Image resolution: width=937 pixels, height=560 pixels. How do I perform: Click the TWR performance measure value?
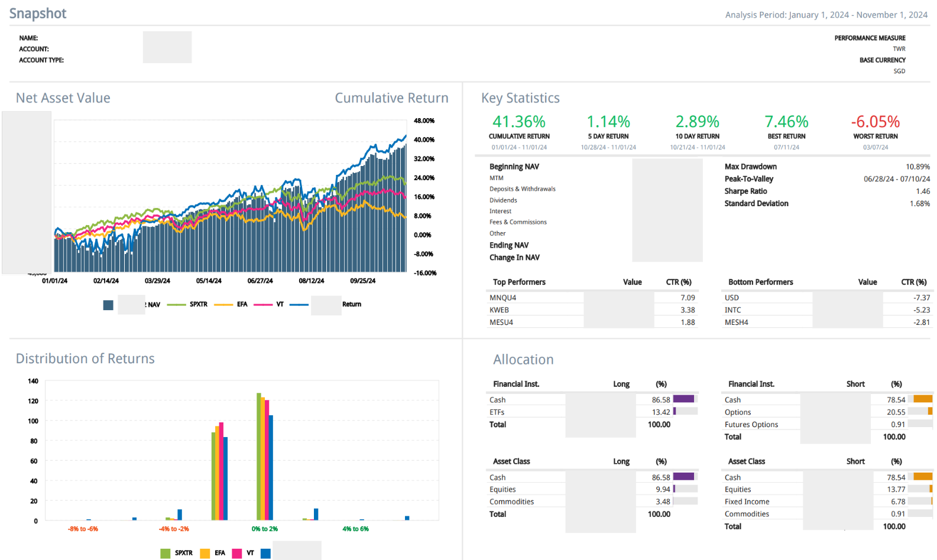(899, 49)
